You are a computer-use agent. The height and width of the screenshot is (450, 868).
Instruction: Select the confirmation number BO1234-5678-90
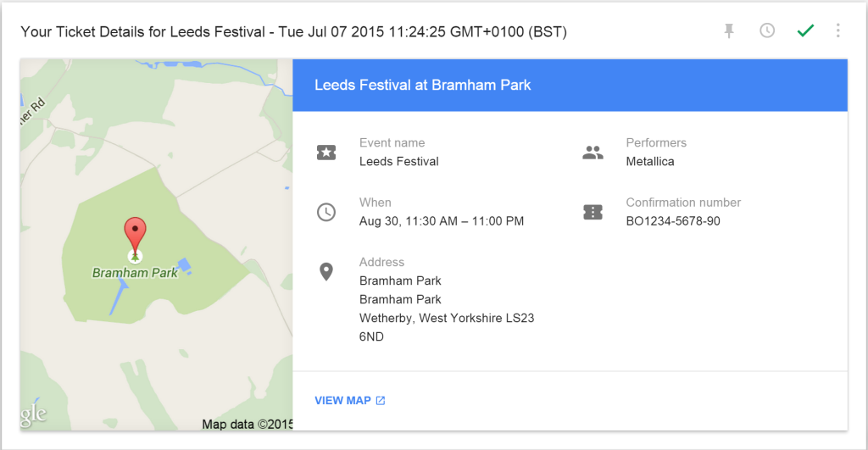click(x=673, y=221)
